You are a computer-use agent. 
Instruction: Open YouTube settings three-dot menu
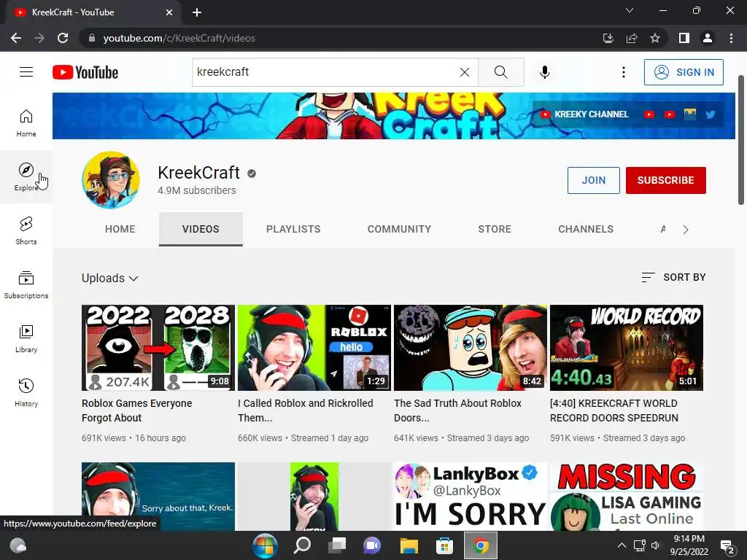(x=623, y=72)
